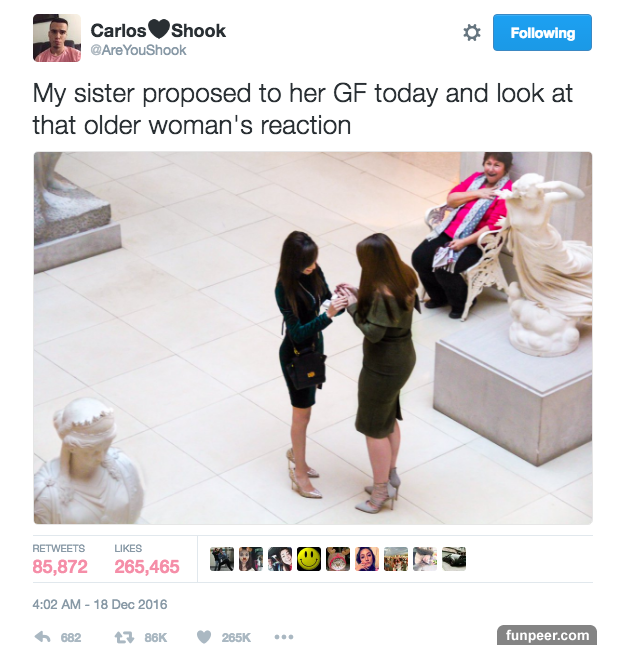Click the yellow smiley face liker avatar

(x=309, y=559)
